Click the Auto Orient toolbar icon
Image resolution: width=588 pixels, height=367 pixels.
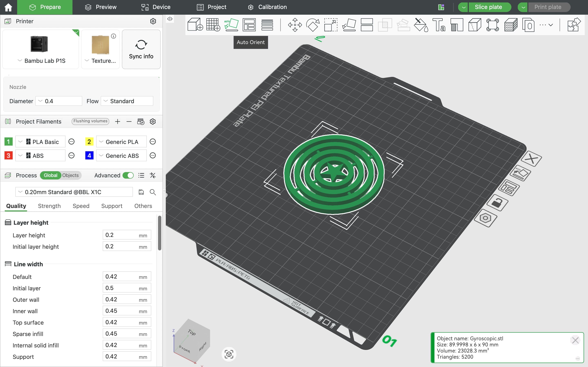pyautogui.click(x=231, y=25)
